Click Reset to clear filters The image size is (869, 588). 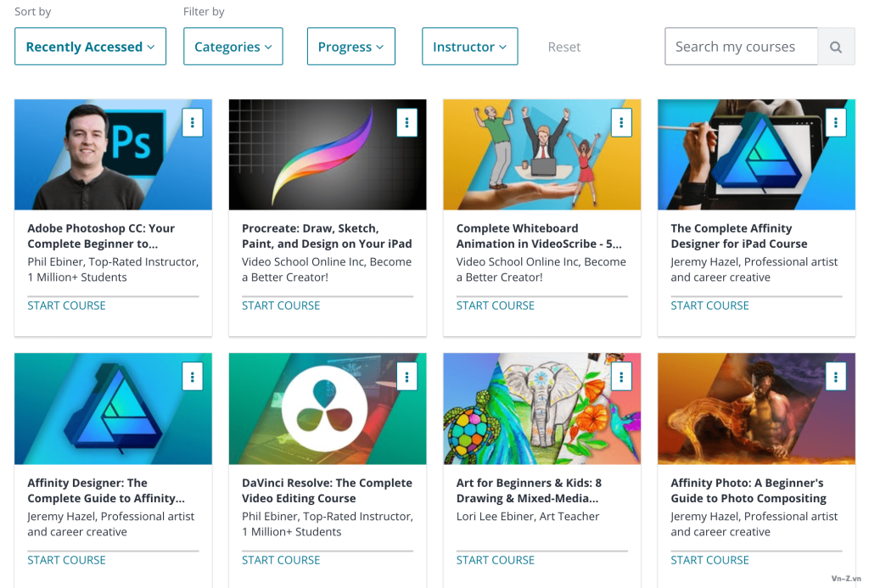pos(564,48)
